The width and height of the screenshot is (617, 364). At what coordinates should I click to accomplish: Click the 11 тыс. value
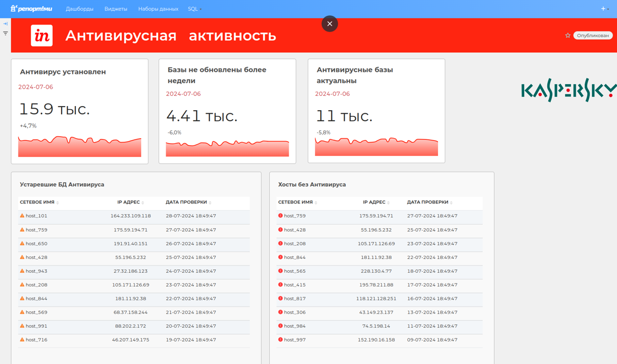pos(344,116)
